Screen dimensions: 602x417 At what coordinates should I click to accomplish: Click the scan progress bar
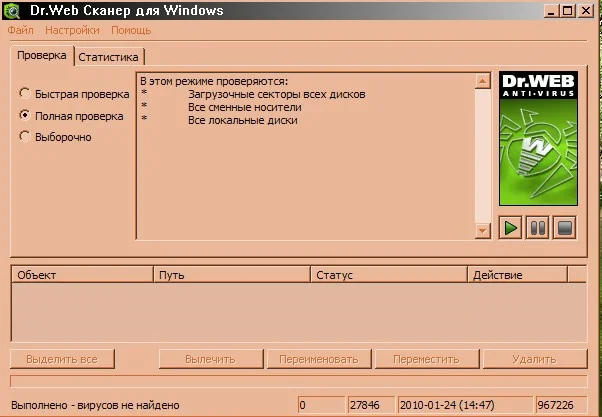(x=299, y=381)
